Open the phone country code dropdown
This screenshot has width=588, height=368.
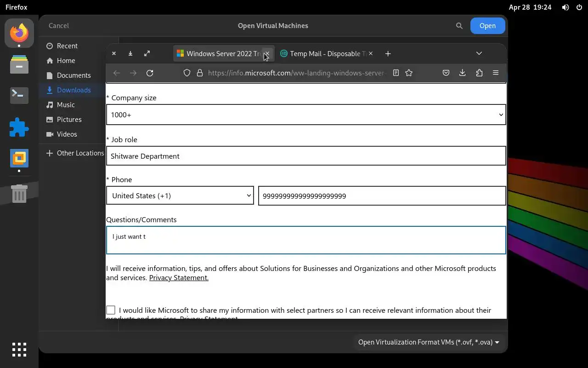click(180, 195)
